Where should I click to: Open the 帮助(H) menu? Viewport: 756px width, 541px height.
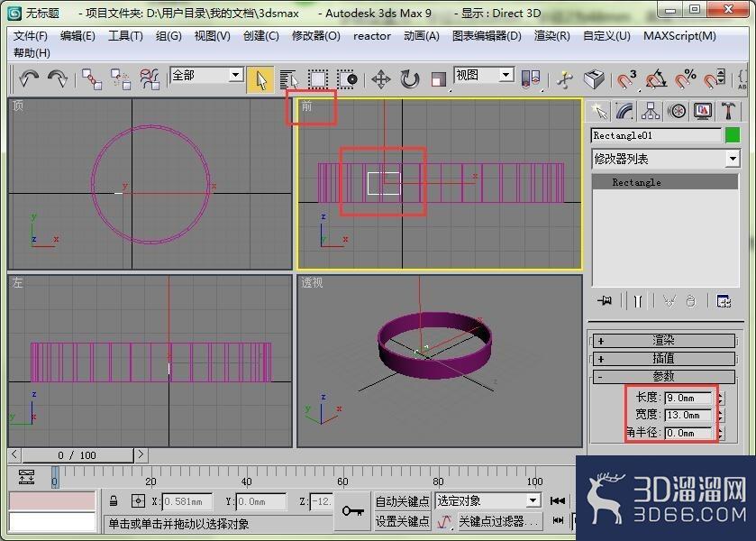click(x=32, y=52)
